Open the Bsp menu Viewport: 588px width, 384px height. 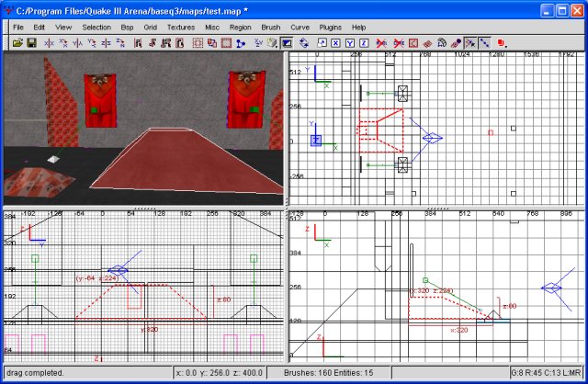pos(127,28)
